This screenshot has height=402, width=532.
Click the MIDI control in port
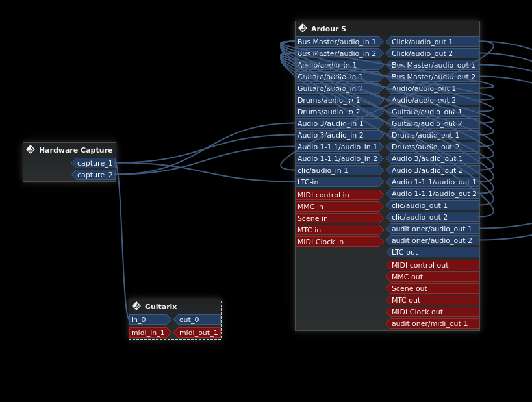(x=340, y=195)
